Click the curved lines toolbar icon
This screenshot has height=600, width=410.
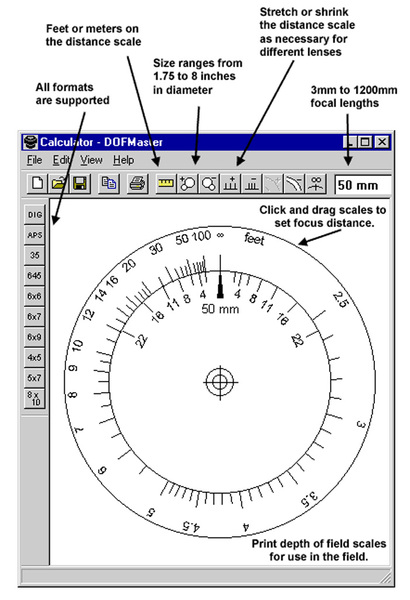tap(294, 183)
